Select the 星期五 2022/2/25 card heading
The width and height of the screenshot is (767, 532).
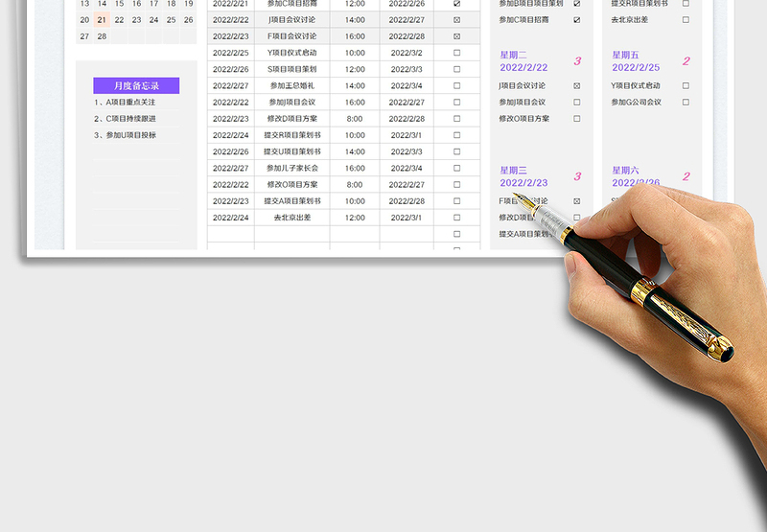(636, 61)
